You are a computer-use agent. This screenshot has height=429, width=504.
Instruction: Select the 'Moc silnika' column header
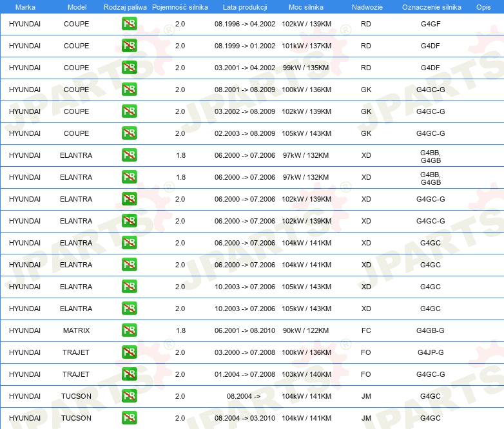(x=306, y=7)
